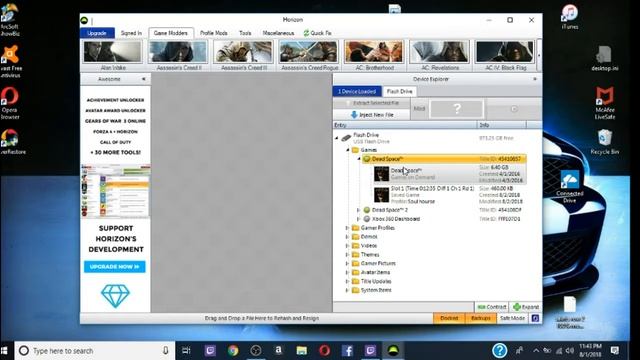Click the Chrome taskbar icon
Screen dimensions: 640x360
233,351
